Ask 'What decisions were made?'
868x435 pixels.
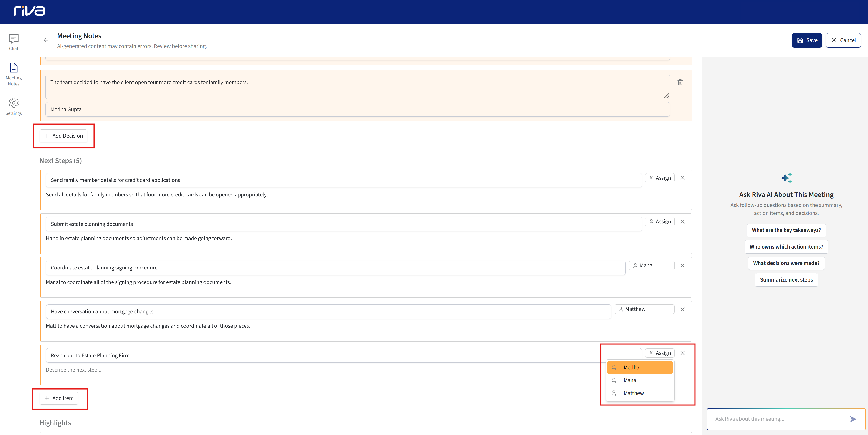coord(786,263)
